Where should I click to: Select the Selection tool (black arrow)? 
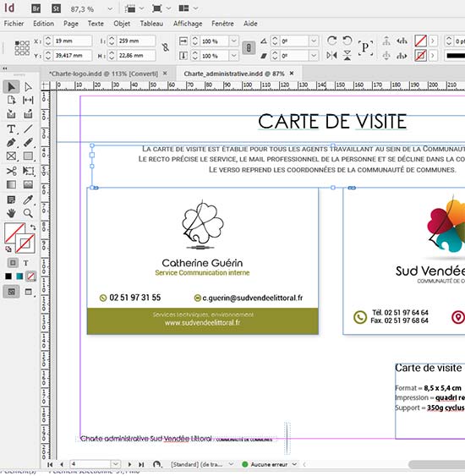pyautogui.click(x=11, y=87)
